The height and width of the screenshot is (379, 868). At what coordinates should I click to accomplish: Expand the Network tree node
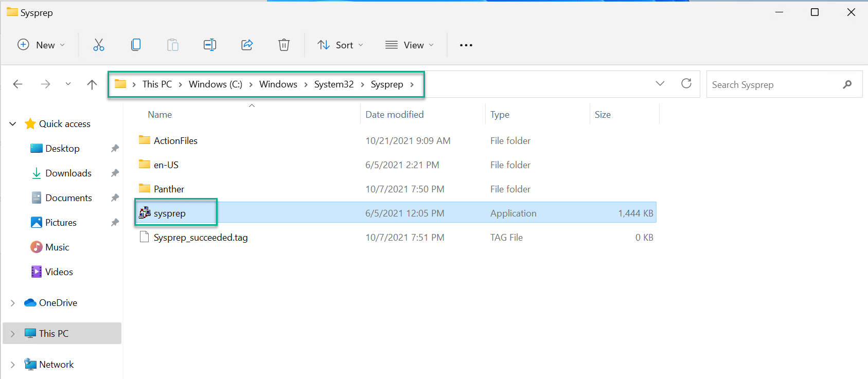click(x=13, y=365)
